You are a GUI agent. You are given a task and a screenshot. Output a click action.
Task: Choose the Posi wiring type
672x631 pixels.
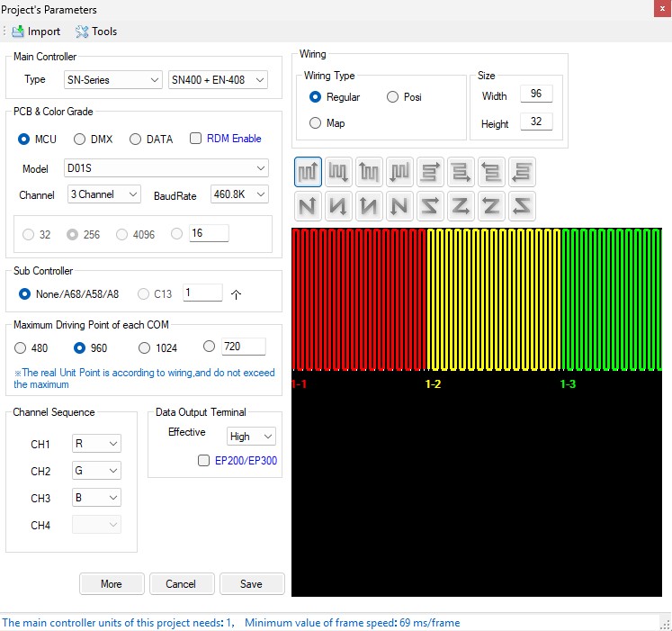[x=392, y=97]
